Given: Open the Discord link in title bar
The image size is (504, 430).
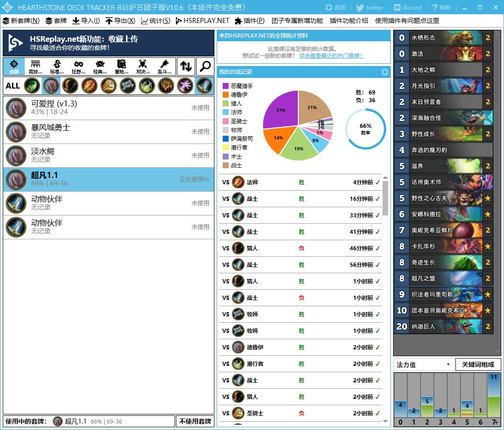Looking at the screenshot, I should point(407,7).
